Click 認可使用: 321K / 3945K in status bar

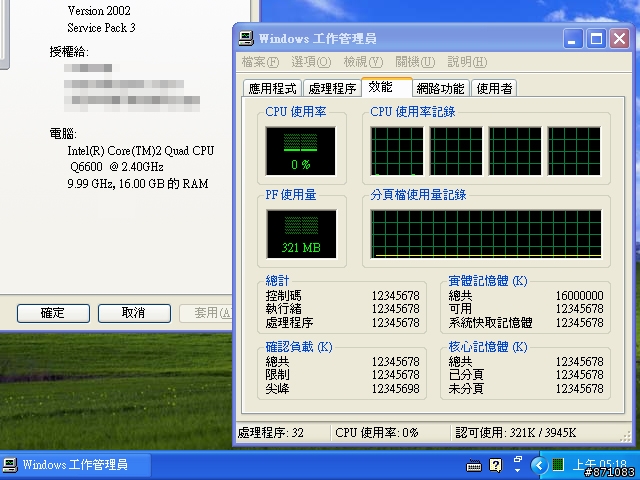pos(516,433)
